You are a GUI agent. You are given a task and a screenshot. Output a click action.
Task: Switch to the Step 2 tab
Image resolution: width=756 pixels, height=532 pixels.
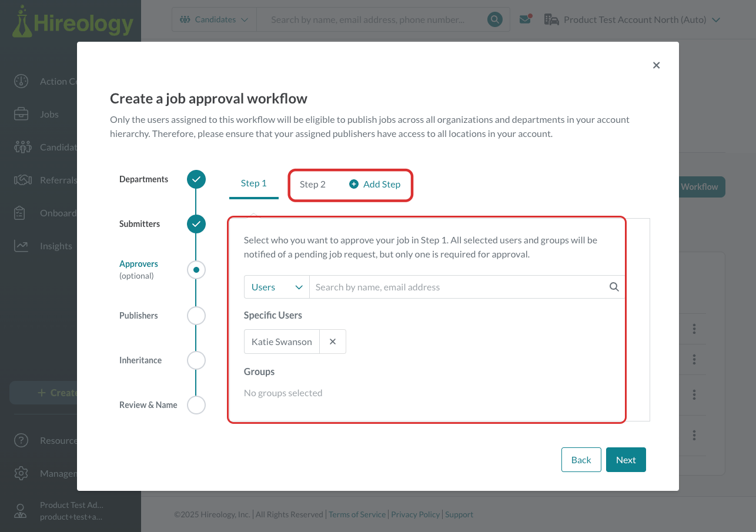pyautogui.click(x=313, y=184)
